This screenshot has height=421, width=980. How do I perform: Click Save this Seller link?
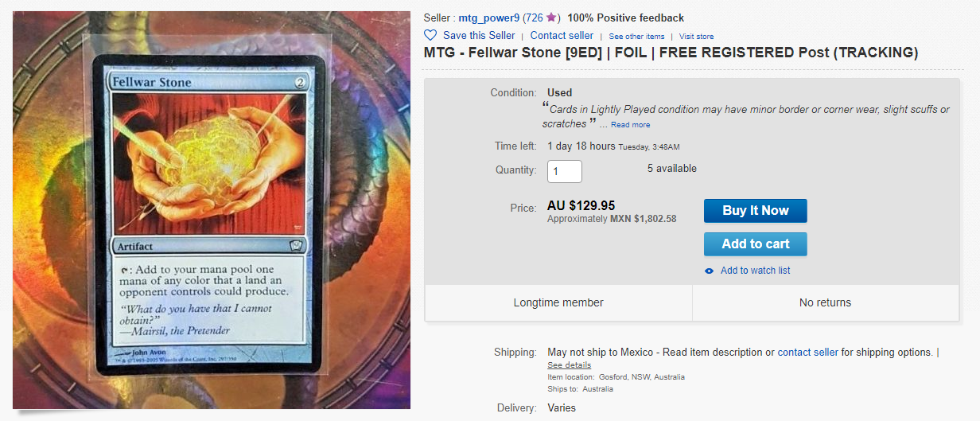tap(479, 35)
